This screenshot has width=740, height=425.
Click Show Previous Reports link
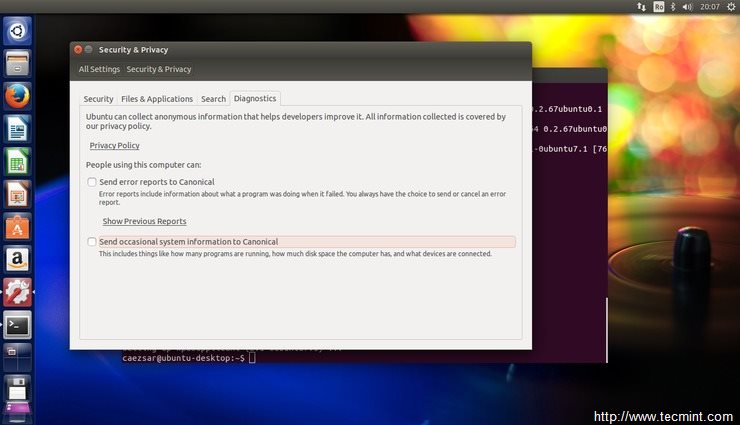click(x=144, y=221)
